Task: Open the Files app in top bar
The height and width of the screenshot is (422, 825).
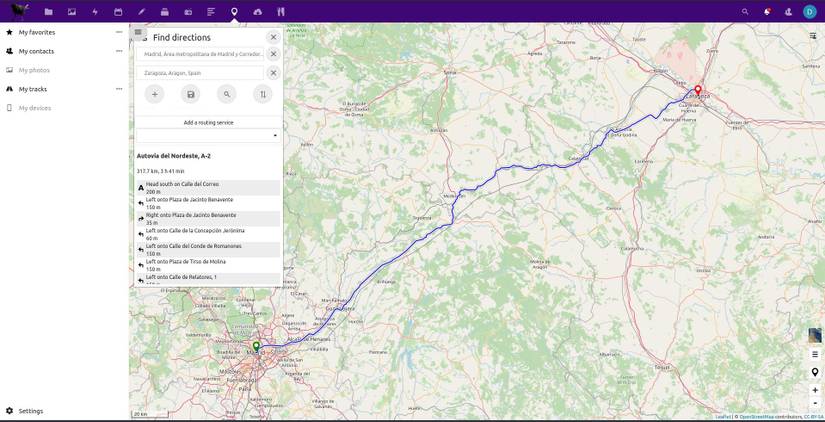Action: coord(48,12)
